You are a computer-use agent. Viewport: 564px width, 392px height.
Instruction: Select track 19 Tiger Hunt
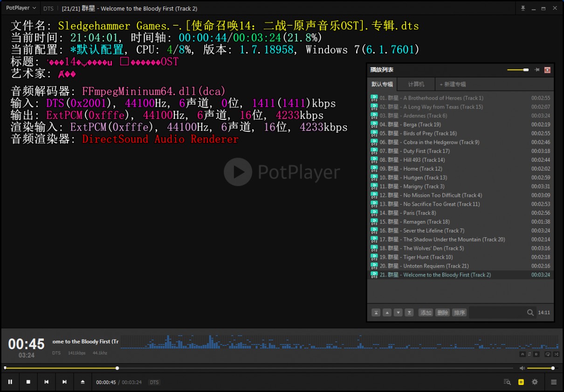tap(461, 257)
